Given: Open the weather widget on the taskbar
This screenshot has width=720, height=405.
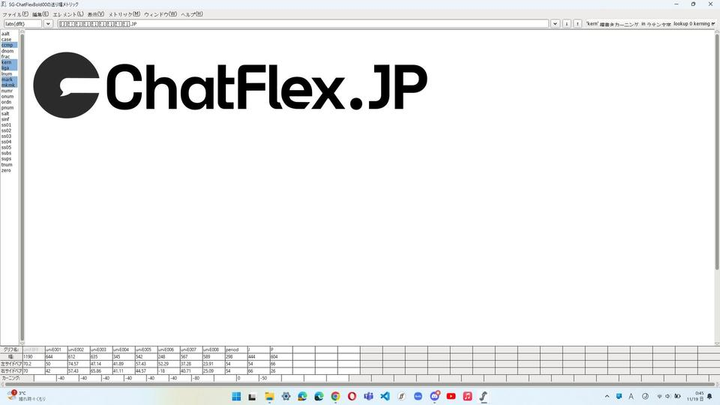Looking at the screenshot, I should point(27,396).
